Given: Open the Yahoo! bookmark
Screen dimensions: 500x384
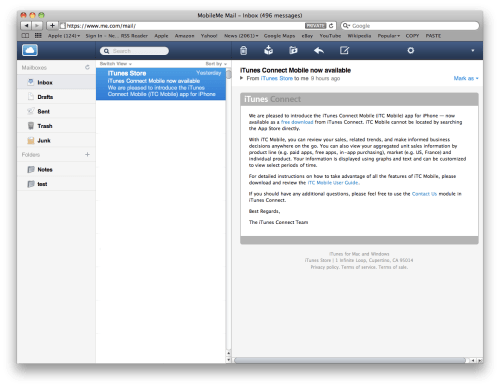Looking at the screenshot, I should 209,36.
